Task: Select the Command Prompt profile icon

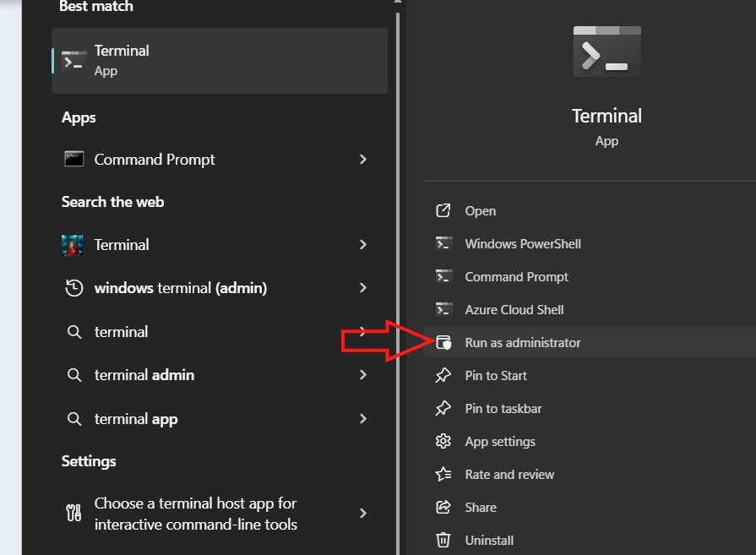Action: tap(443, 276)
